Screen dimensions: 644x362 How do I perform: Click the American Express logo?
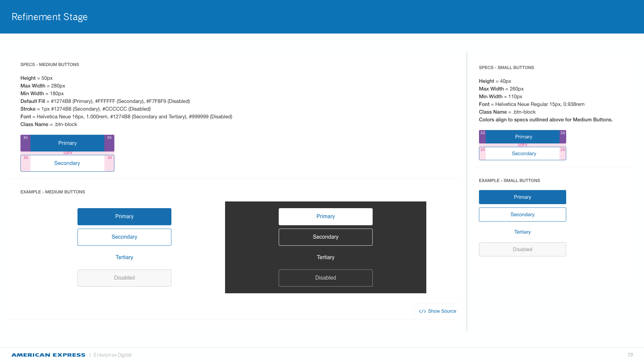click(48, 355)
